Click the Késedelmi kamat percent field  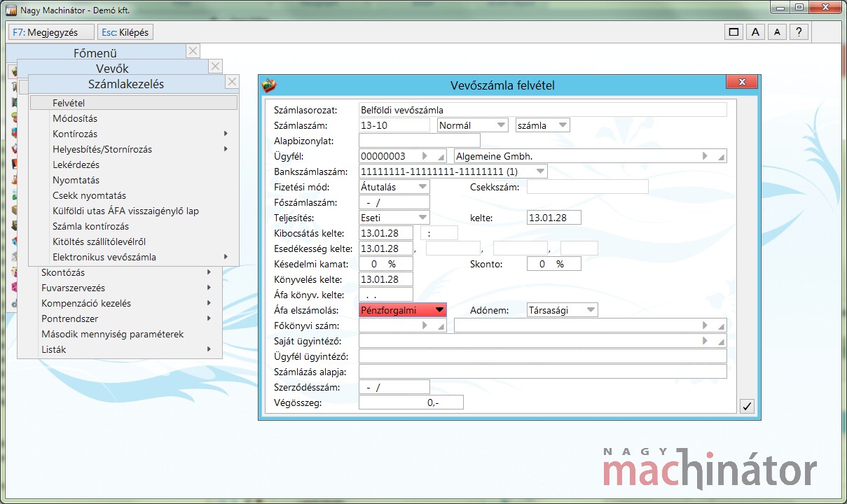click(x=386, y=264)
